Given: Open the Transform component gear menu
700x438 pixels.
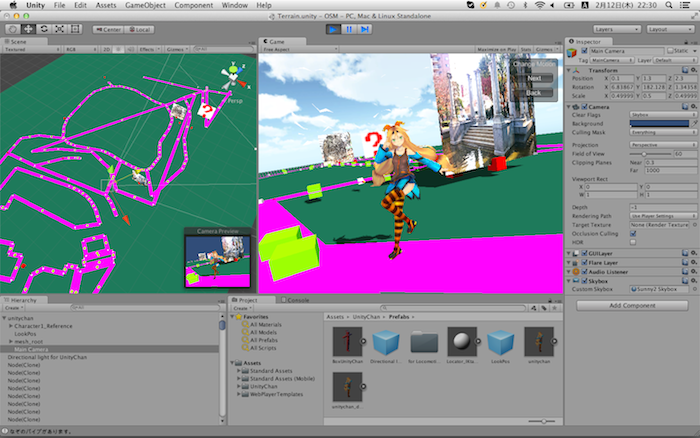Looking at the screenshot, I should pos(693,70).
